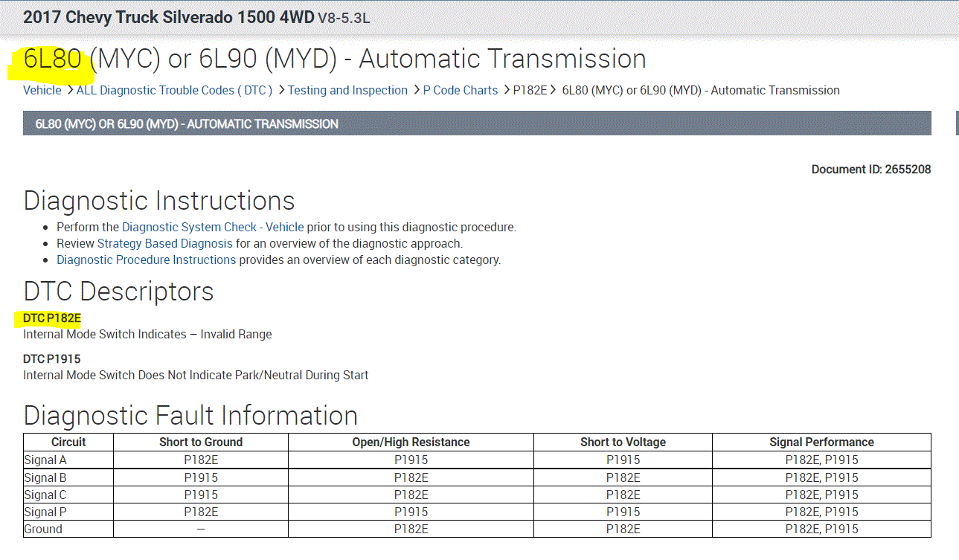
Task: Select the Signal A row label
Action: coord(45,460)
